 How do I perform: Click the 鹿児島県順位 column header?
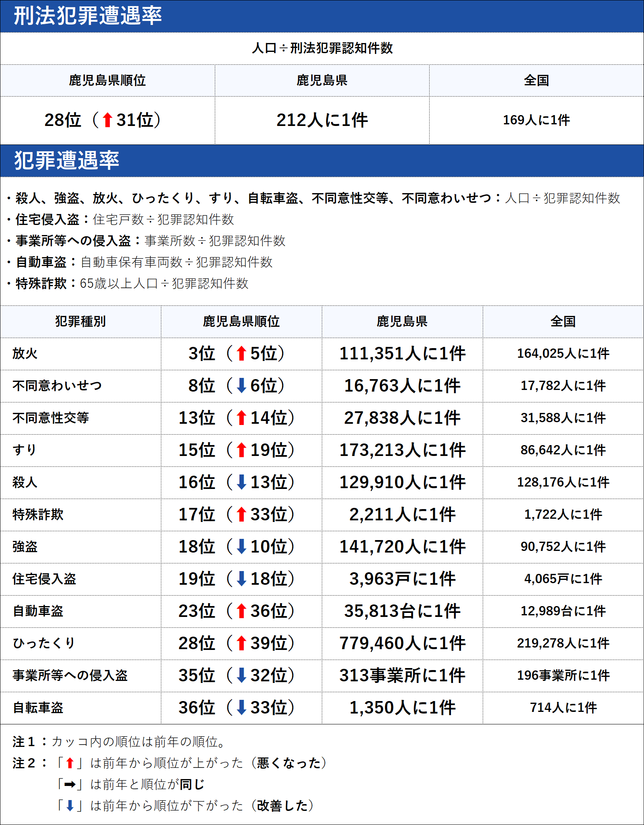pos(241,321)
